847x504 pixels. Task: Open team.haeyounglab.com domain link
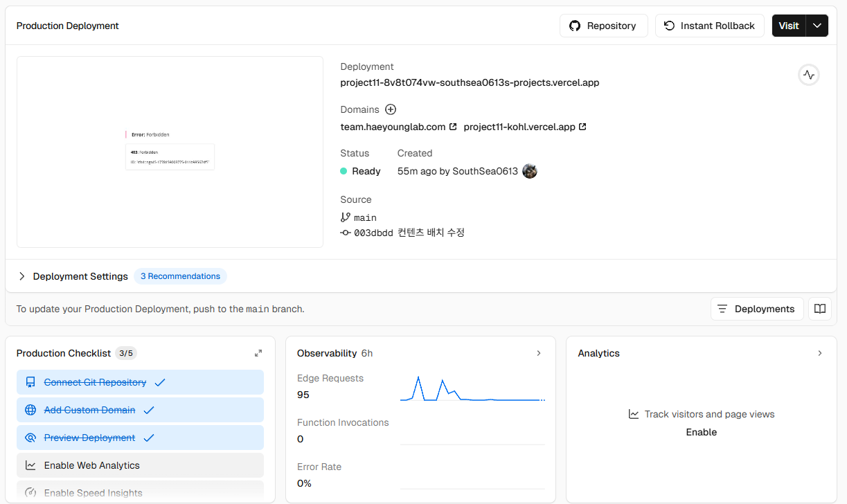(x=393, y=127)
